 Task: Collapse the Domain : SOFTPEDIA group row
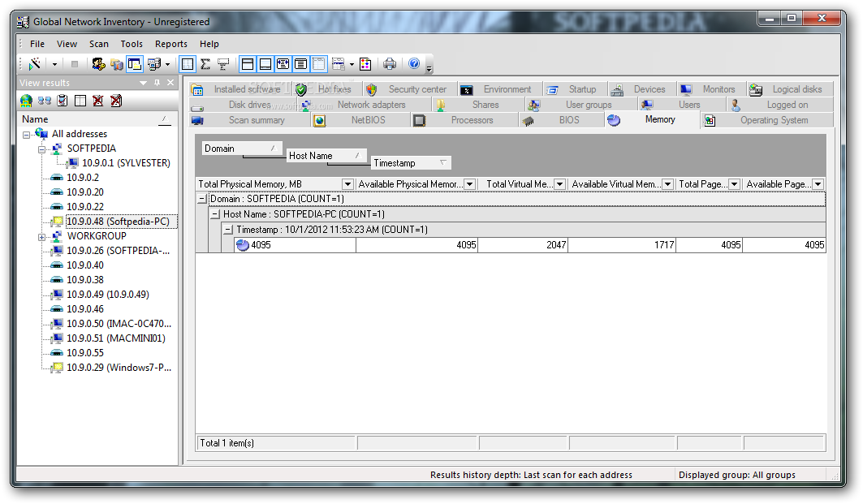202,199
